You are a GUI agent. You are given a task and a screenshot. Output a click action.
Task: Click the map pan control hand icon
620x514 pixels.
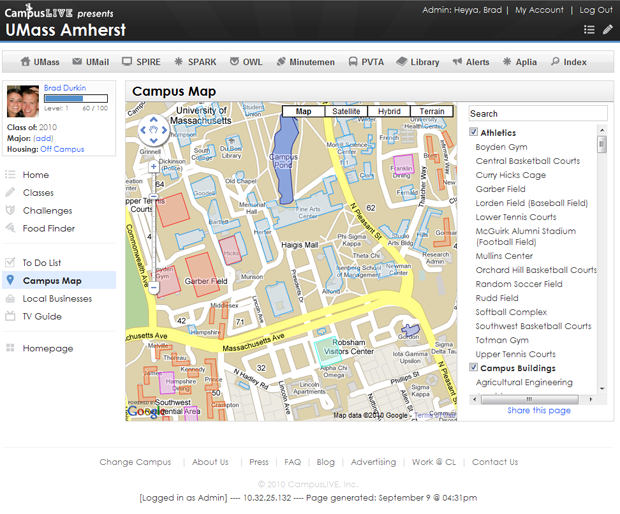[153, 129]
